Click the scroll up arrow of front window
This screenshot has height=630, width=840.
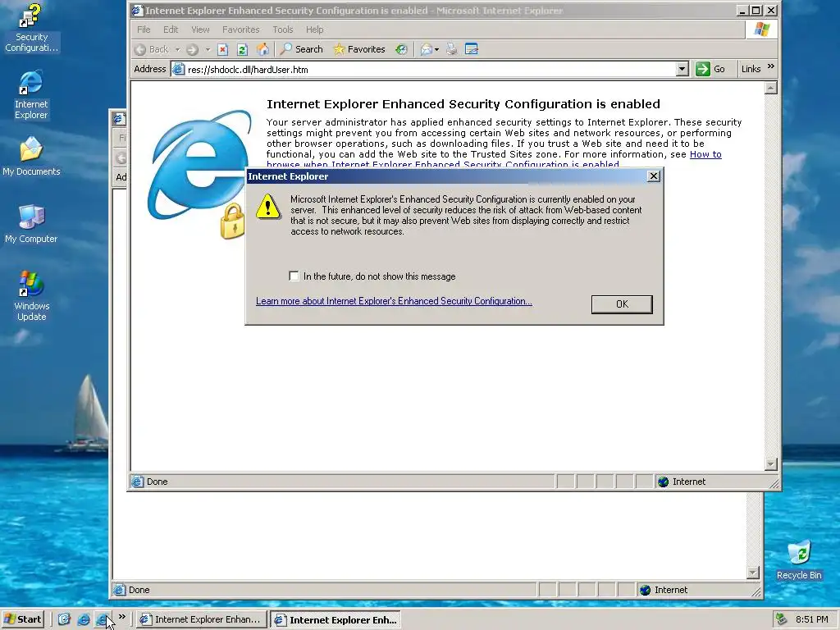click(x=770, y=88)
